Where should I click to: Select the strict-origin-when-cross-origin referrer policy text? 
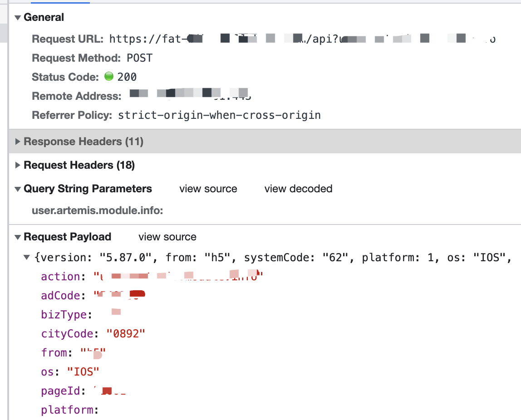[219, 115]
